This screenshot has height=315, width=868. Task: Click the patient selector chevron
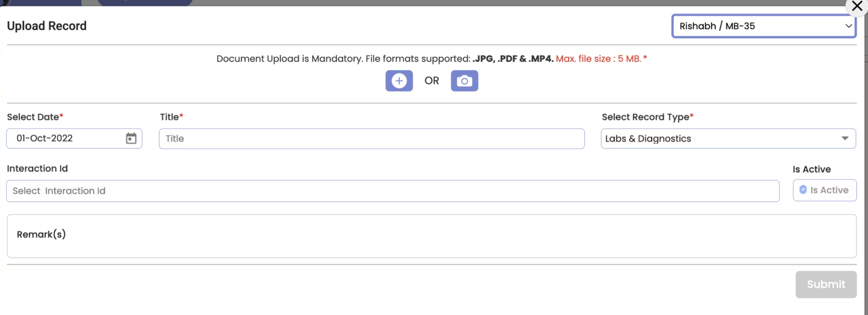click(x=848, y=26)
